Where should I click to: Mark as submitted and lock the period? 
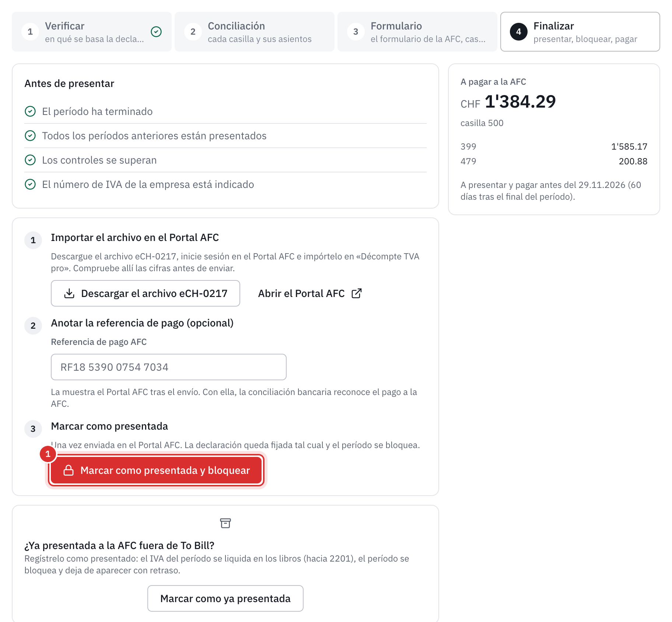pos(156,470)
